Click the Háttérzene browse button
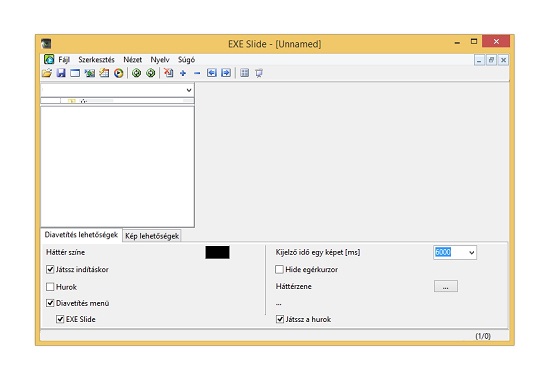The width and height of the screenshot is (550, 383). pyautogui.click(x=445, y=286)
